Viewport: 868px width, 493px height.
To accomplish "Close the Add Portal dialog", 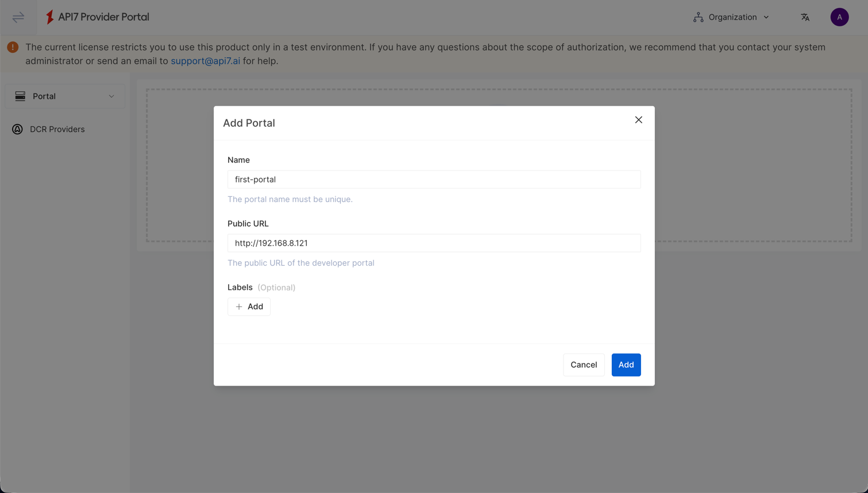I will (x=638, y=120).
